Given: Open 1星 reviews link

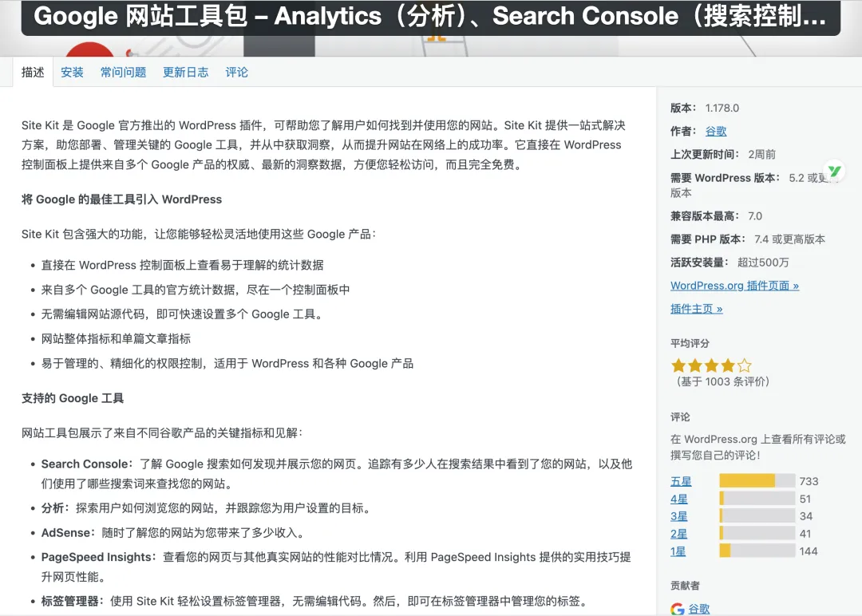Looking at the screenshot, I should (x=678, y=551).
